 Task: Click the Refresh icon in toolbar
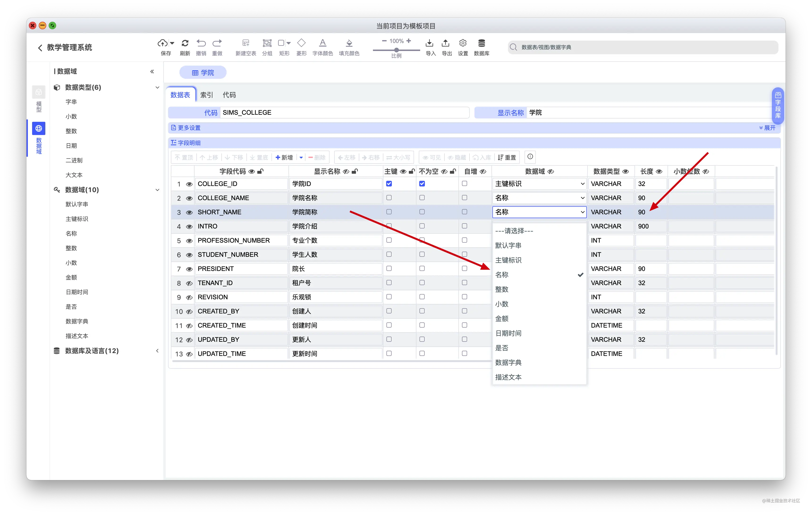click(x=185, y=43)
